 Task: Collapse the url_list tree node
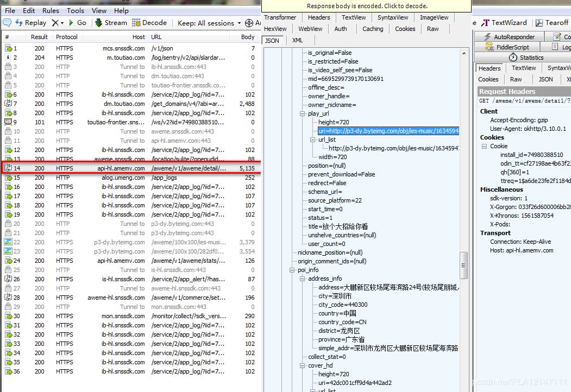[313, 140]
